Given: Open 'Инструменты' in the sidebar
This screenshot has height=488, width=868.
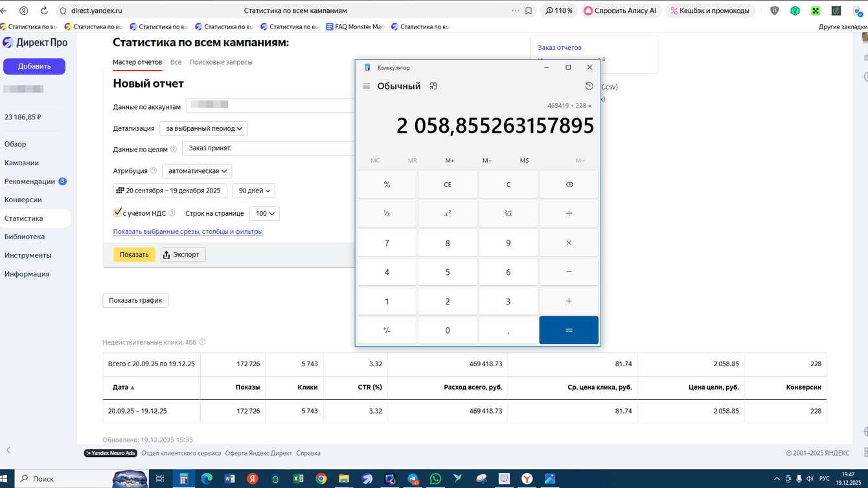Looking at the screenshot, I should coord(28,255).
